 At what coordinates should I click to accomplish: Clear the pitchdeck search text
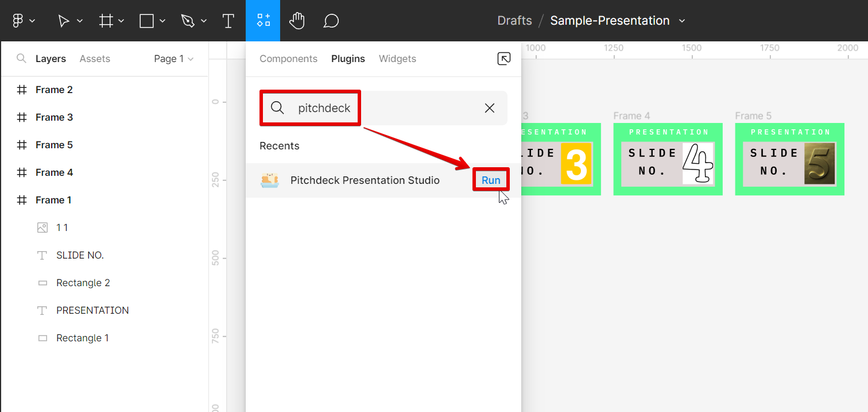[x=489, y=108]
